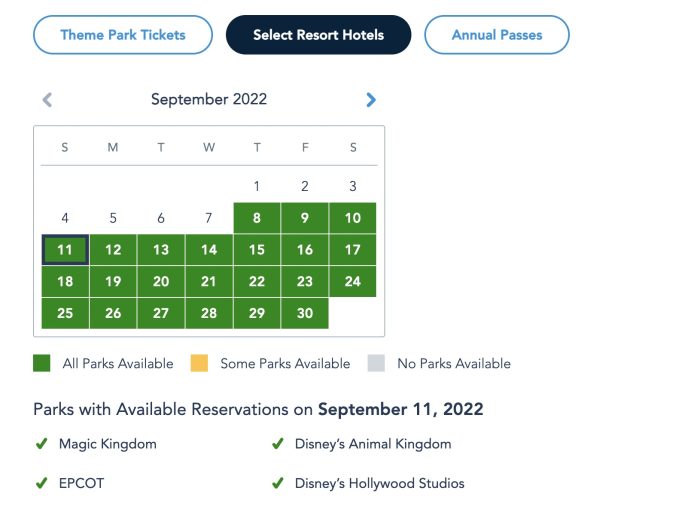Screen dimensions: 700x527
Task: Choose September 15 on the calendar
Action: 257,250
